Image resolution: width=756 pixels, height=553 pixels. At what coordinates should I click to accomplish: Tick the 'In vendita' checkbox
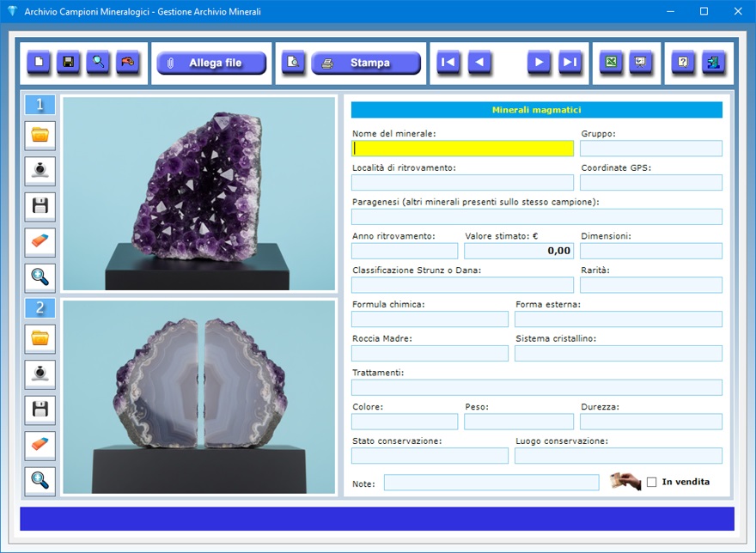652,482
